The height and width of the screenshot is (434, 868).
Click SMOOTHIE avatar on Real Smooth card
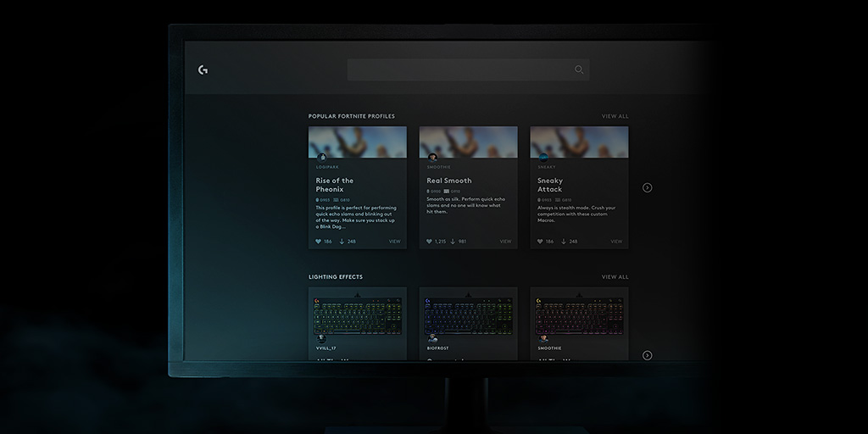[x=432, y=158]
